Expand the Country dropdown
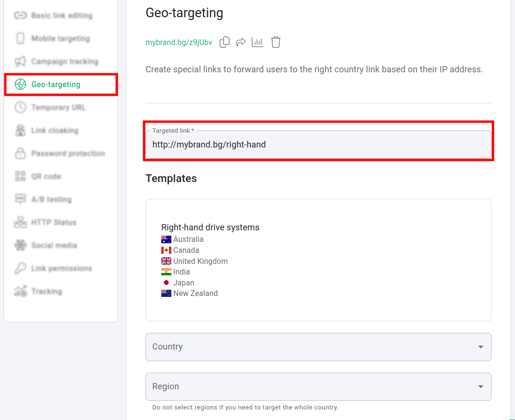The width and height of the screenshot is (515, 420). click(318, 347)
